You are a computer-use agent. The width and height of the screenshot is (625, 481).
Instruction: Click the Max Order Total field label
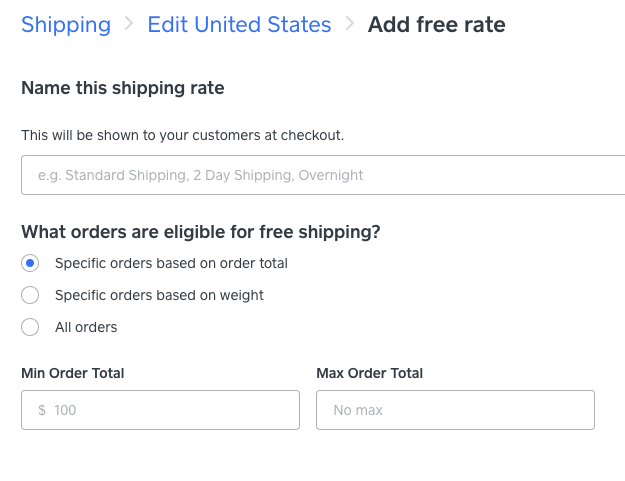(369, 373)
